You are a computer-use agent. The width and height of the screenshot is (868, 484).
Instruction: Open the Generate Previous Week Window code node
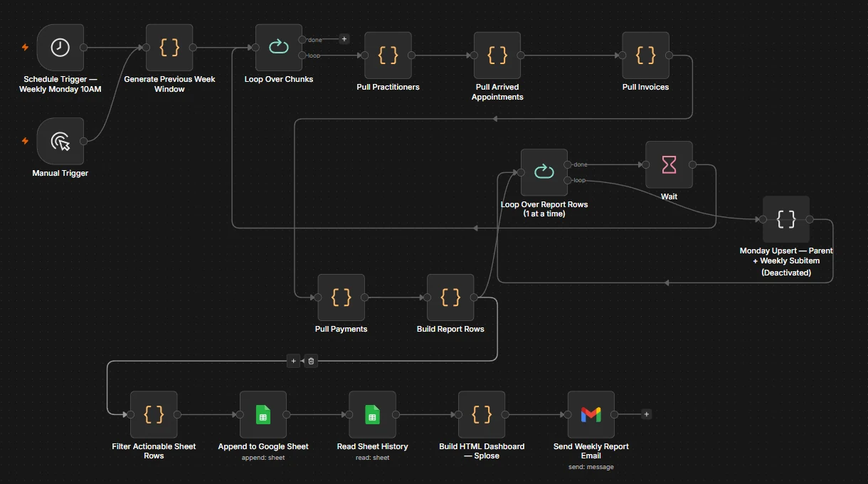(169, 48)
